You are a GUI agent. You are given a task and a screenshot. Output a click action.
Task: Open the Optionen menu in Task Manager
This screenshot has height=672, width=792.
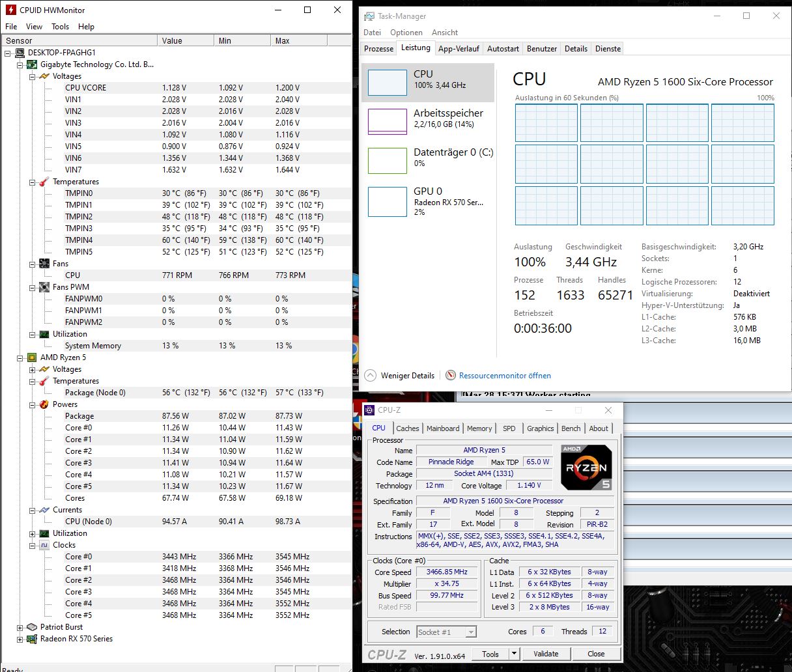pyautogui.click(x=406, y=32)
